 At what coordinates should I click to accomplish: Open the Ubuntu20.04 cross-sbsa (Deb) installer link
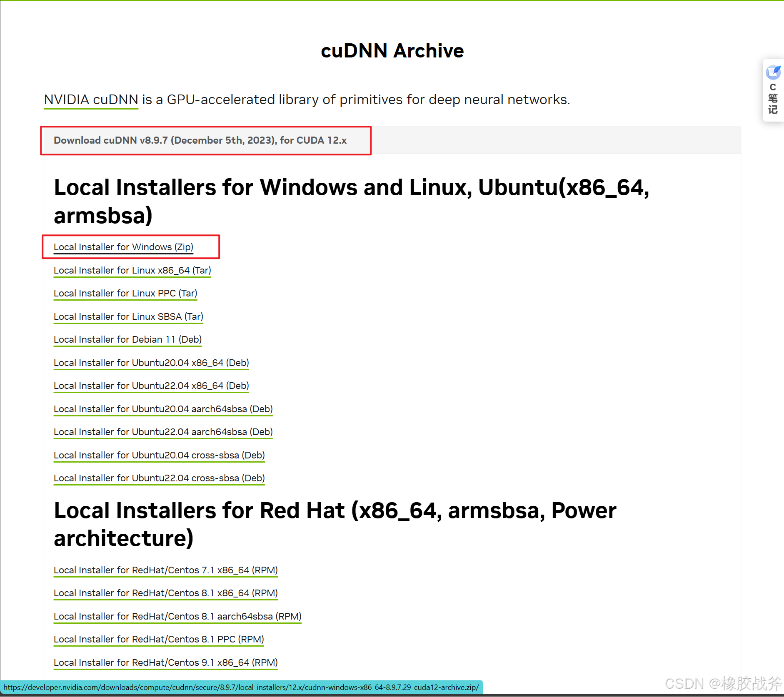point(159,455)
